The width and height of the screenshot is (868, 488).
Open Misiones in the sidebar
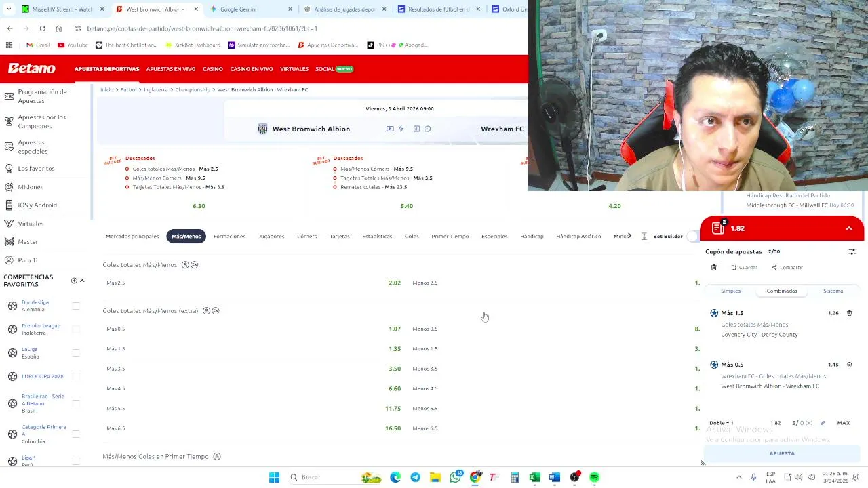(31, 187)
